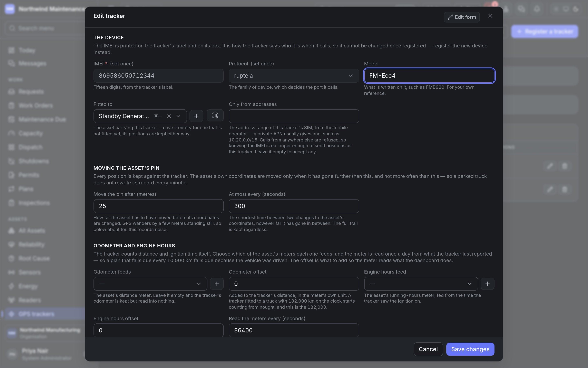Clear the Standby Generator selection with the X

tap(169, 116)
